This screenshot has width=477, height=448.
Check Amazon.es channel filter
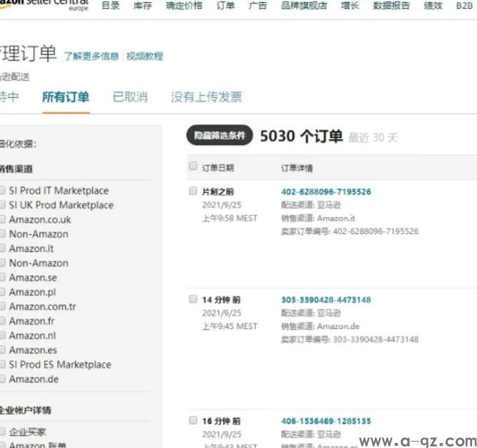coord(2,350)
